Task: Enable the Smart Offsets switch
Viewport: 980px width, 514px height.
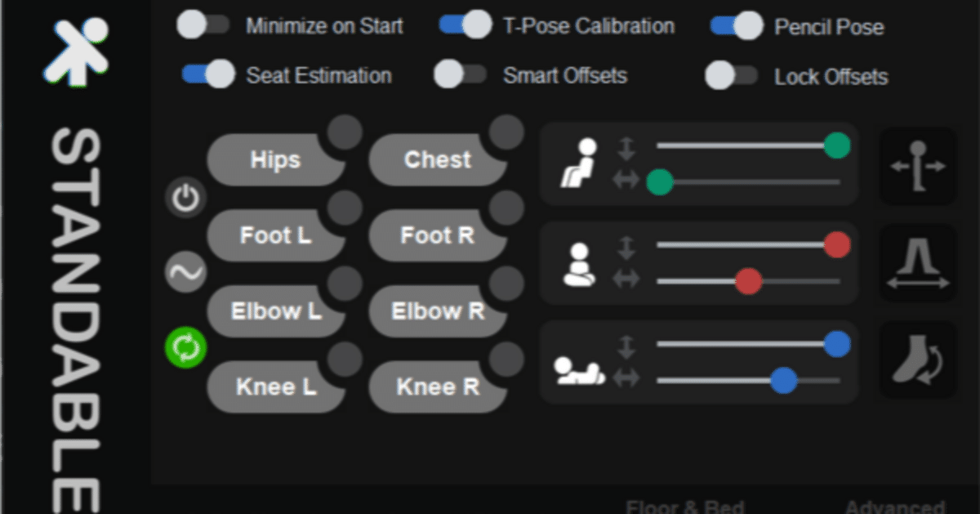Action: (x=461, y=75)
